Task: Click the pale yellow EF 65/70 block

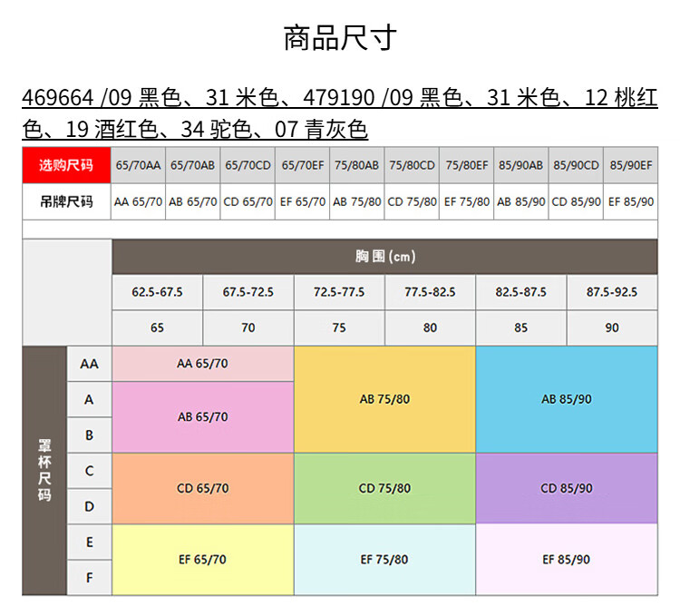Action: [x=202, y=560]
